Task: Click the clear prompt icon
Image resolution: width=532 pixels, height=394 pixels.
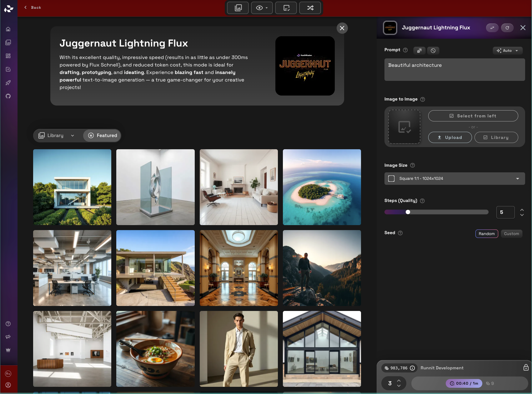Action: pos(433,51)
